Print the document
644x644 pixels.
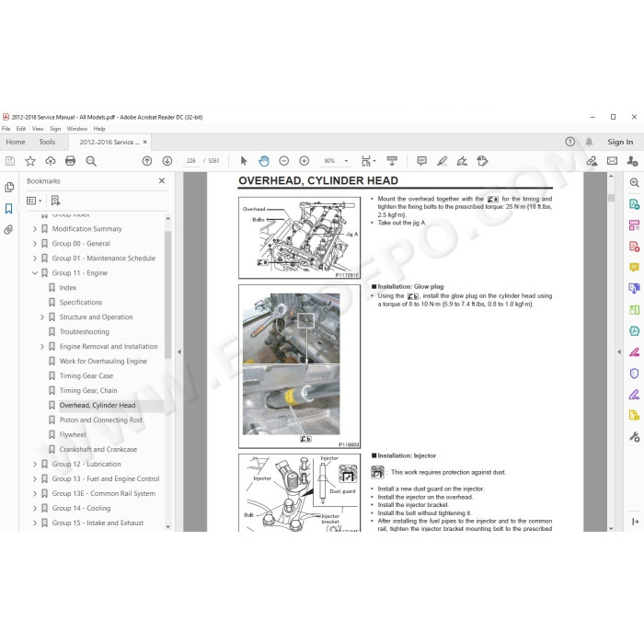tap(70, 161)
